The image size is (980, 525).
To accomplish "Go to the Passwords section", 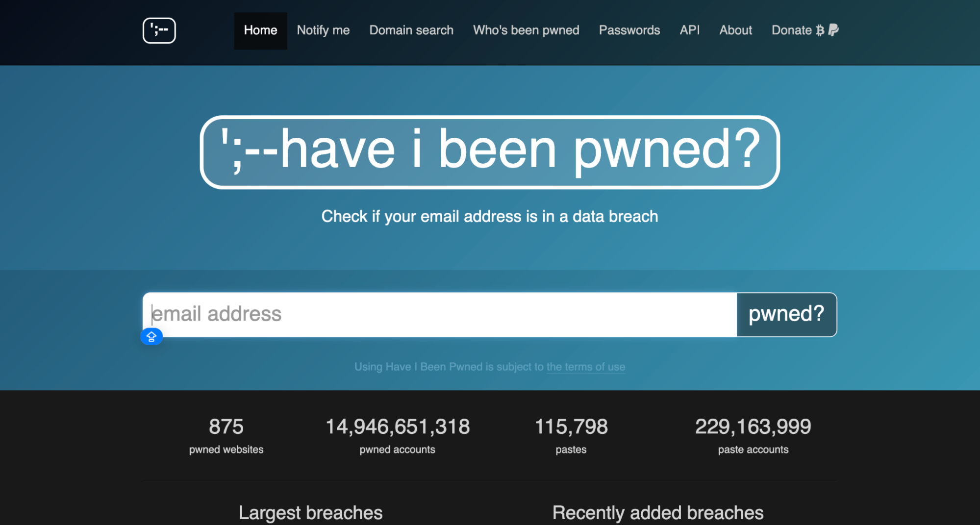I will 629,30.
